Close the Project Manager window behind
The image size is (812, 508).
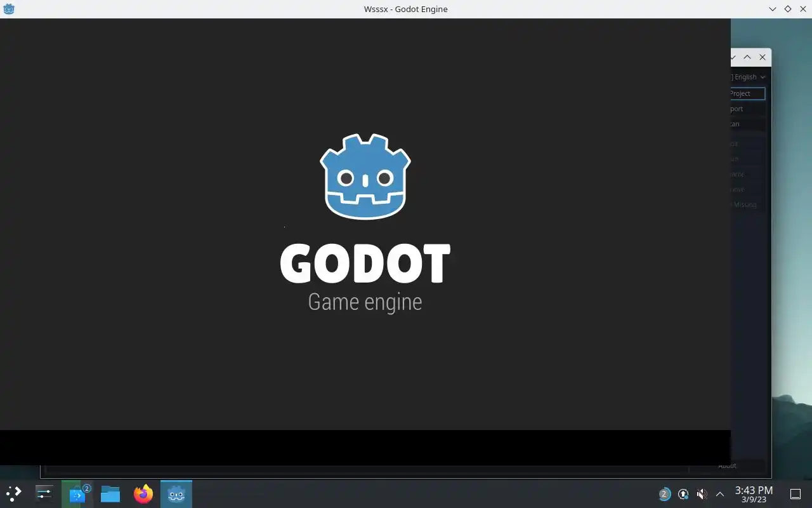coord(763,57)
